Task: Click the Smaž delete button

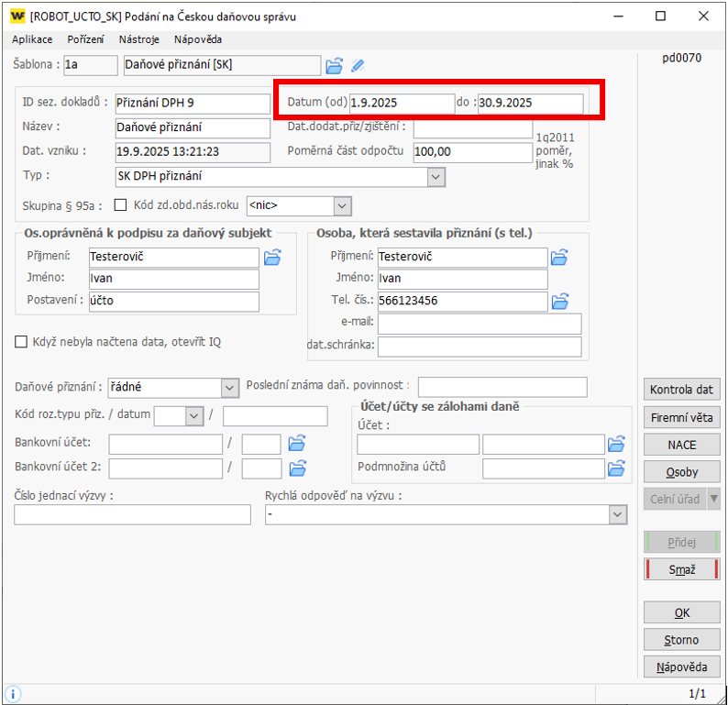Action: 681,569
